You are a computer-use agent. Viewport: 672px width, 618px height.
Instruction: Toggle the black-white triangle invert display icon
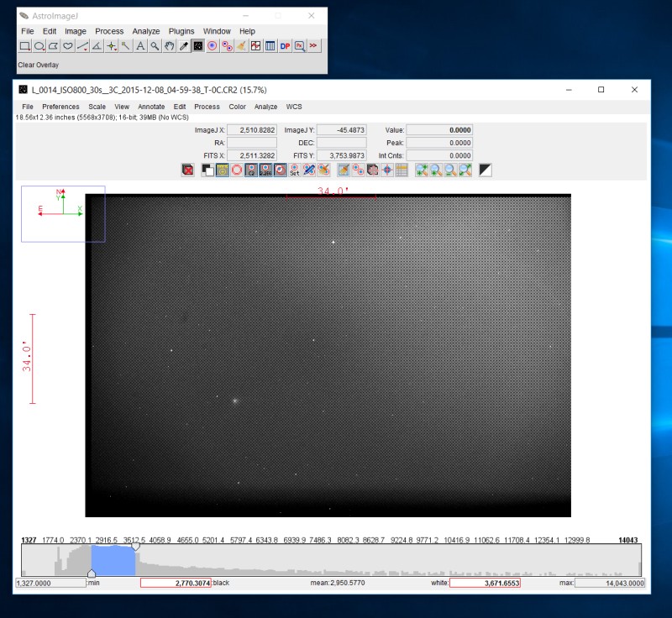pyautogui.click(x=485, y=170)
